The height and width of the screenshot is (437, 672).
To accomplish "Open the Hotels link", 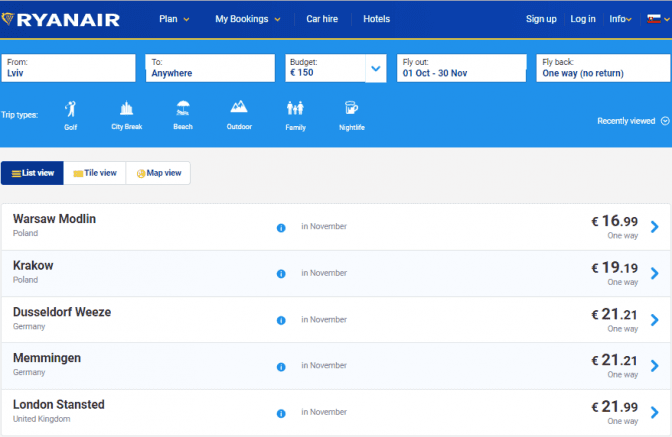I will coord(377,19).
